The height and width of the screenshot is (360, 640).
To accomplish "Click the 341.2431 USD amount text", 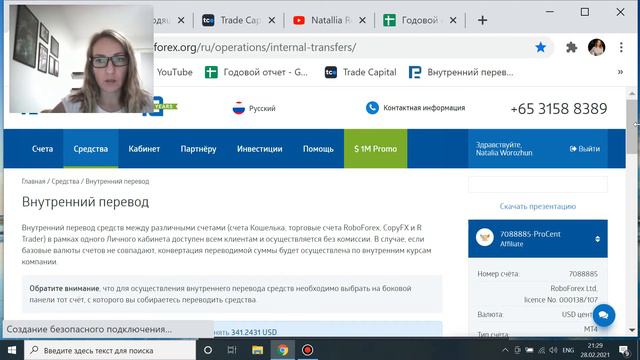I will (x=253, y=332).
